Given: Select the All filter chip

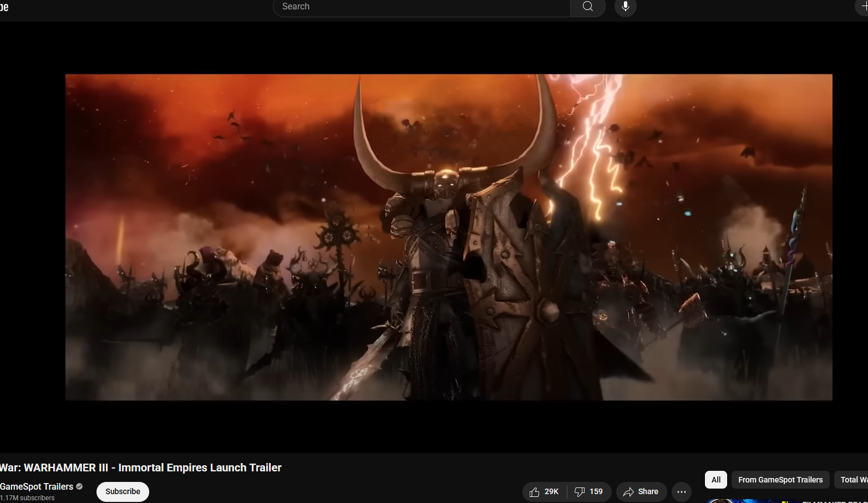Looking at the screenshot, I should point(715,480).
